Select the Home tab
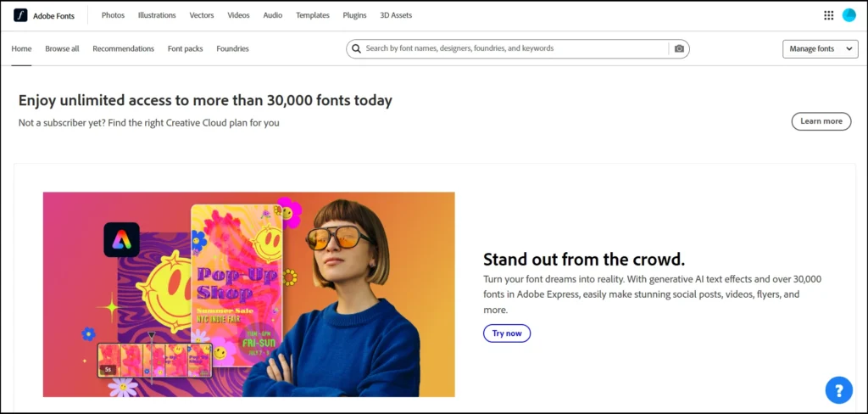This screenshot has height=414, width=868. tap(21, 48)
